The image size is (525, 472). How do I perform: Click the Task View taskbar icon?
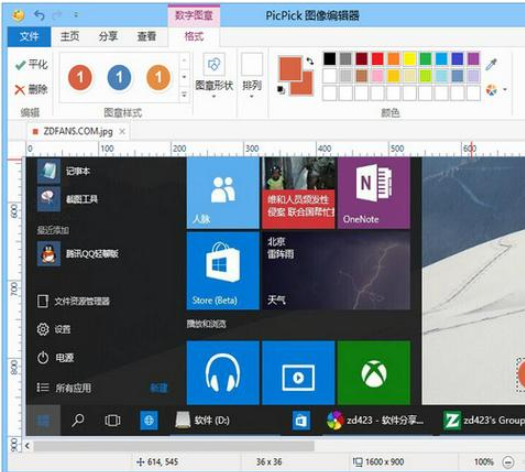(x=112, y=420)
